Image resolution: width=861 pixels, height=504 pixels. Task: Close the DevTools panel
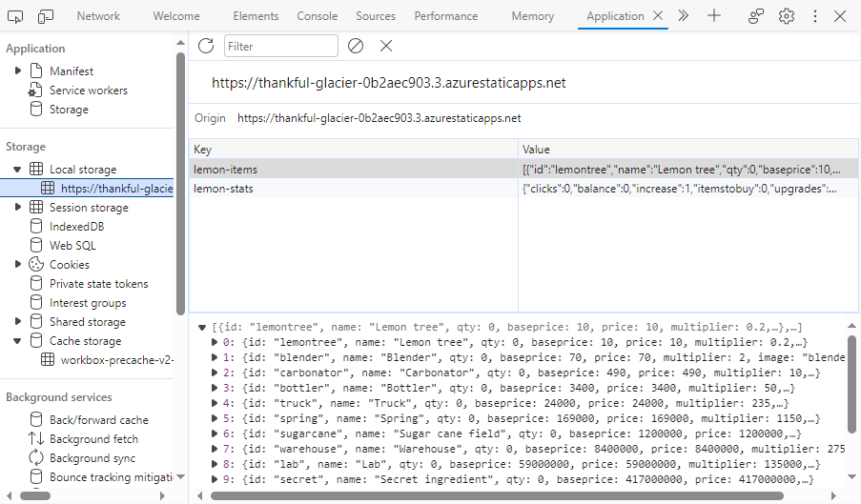click(840, 16)
